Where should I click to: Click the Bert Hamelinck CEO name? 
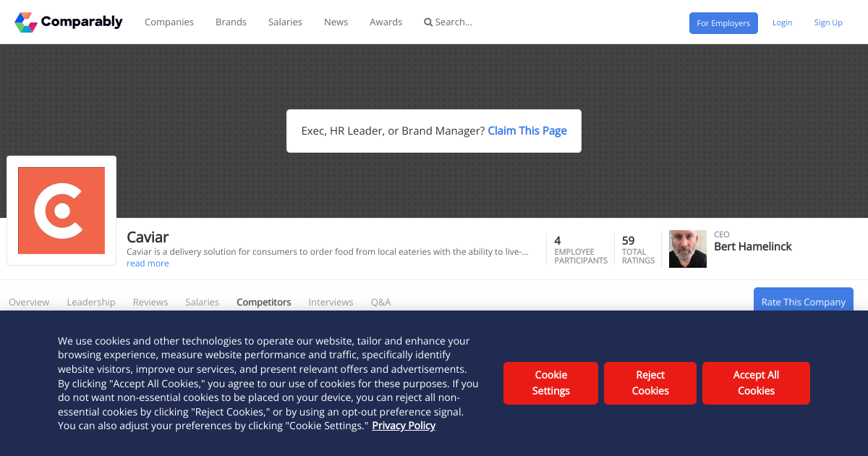(753, 247)
